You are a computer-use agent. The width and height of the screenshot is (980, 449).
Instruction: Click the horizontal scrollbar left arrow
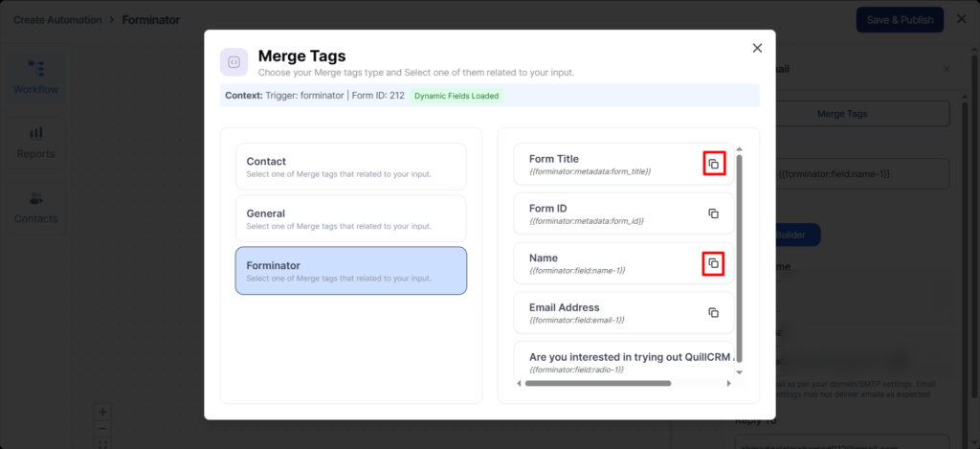[519, 384]
